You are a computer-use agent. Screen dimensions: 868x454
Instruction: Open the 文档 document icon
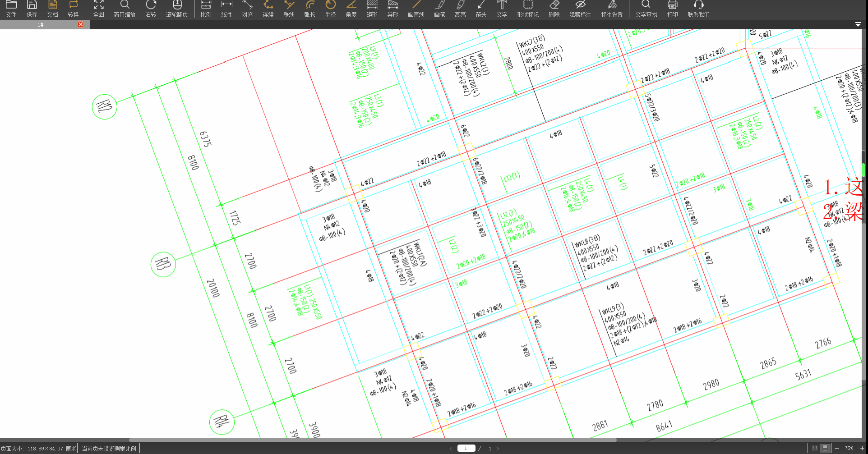point(53,9)
